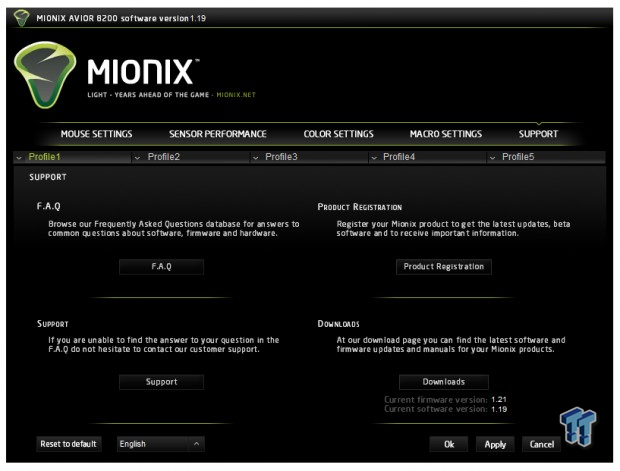Switch to Mouse Settings tab

coord(96,134)
